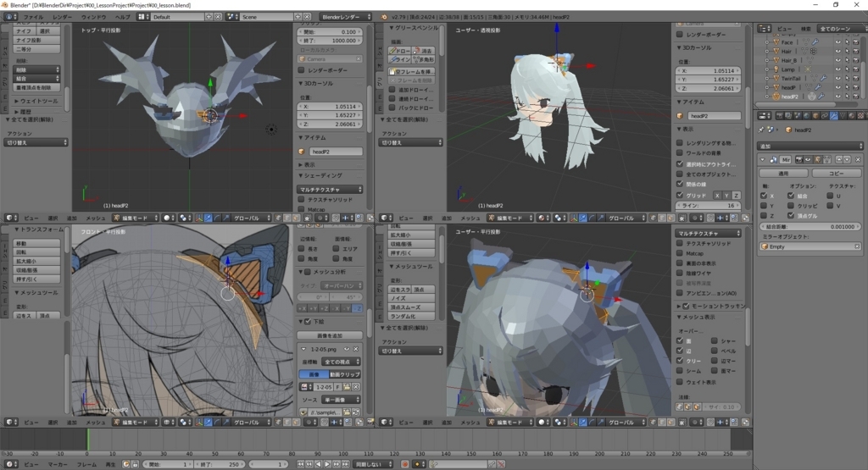Click the 適用 apply modifier button
The width and height of the screenshot is (868, 470).
(783, 173)
